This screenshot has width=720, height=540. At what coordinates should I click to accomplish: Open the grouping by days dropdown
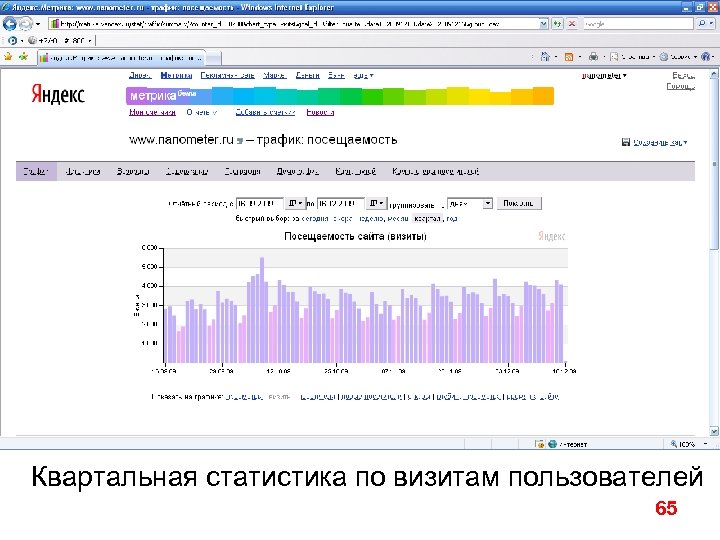coord(469,203)
